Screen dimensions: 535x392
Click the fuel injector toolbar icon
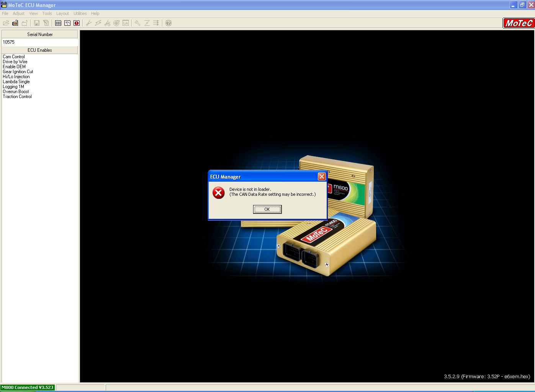[89, 23]
